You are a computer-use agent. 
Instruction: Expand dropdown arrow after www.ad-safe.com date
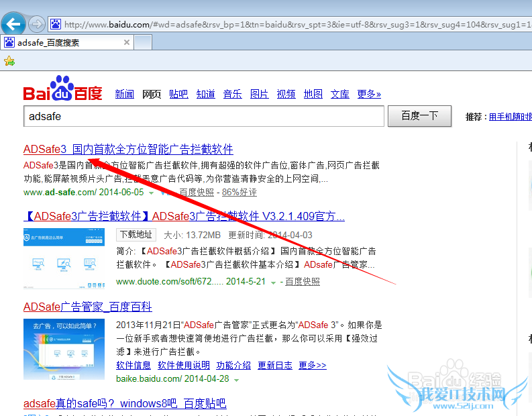(x=152, y=193)
